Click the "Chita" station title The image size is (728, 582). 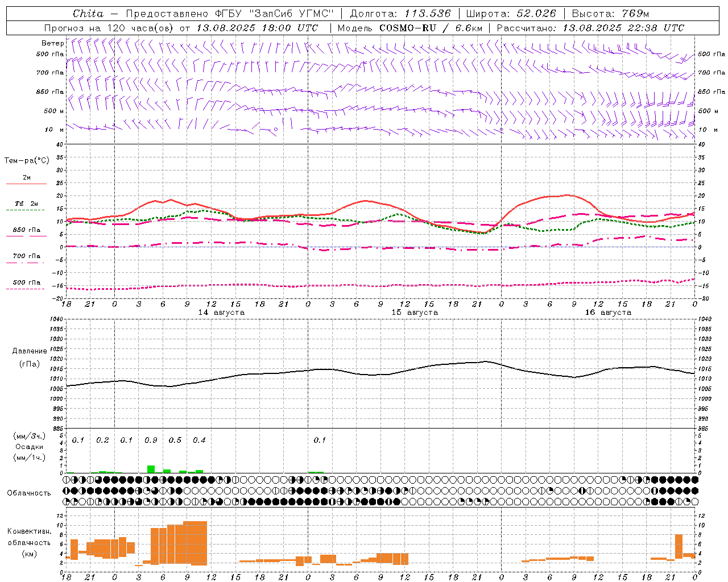(x=88, y=14)
